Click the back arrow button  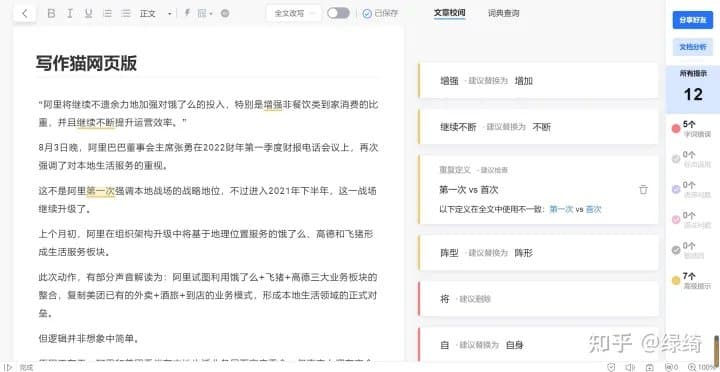pyautogui.click(x=25, y=13)
